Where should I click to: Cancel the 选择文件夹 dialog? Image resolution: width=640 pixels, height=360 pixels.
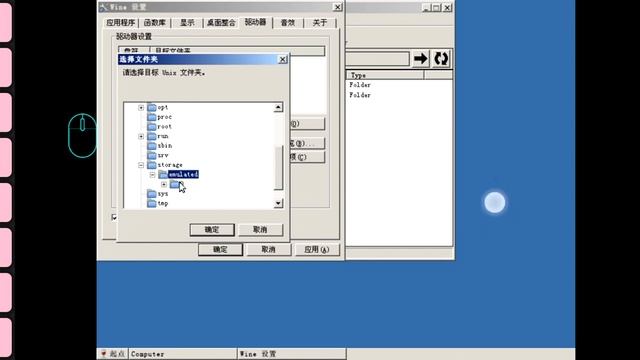[260, 230]
